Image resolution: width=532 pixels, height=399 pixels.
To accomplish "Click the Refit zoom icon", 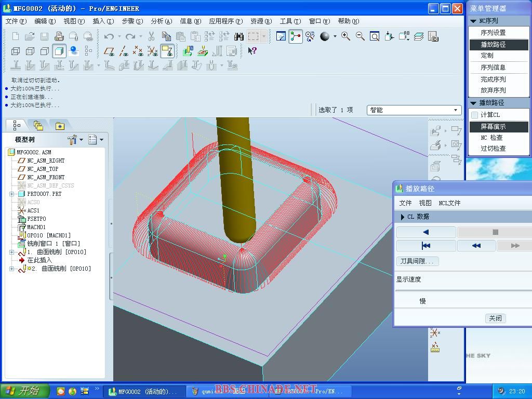I will (x=375, y=36).
